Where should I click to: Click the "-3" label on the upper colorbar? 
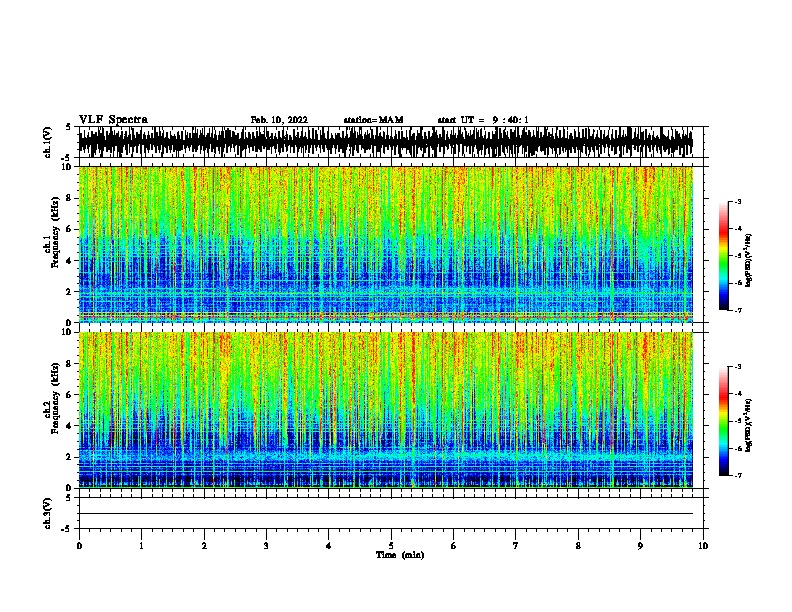click(737, 201)
